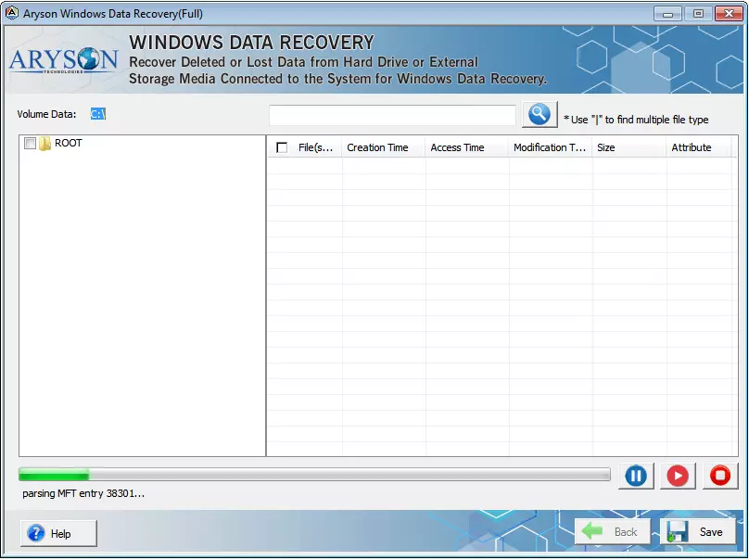Tick the select-all checkbox in file list header
The width and height of the screenshot is (749, 560).
click(282, 146)
